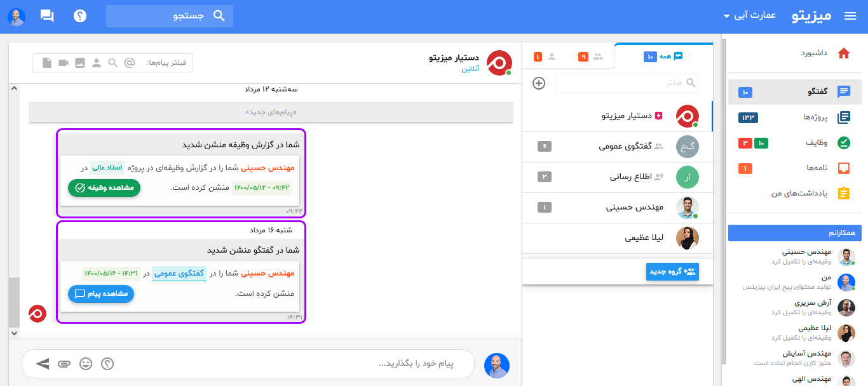Viewport: 868px width, 386px height.
Task: Click the orange ۱ badge beside نامه‌ها
Action: [745, 168]
